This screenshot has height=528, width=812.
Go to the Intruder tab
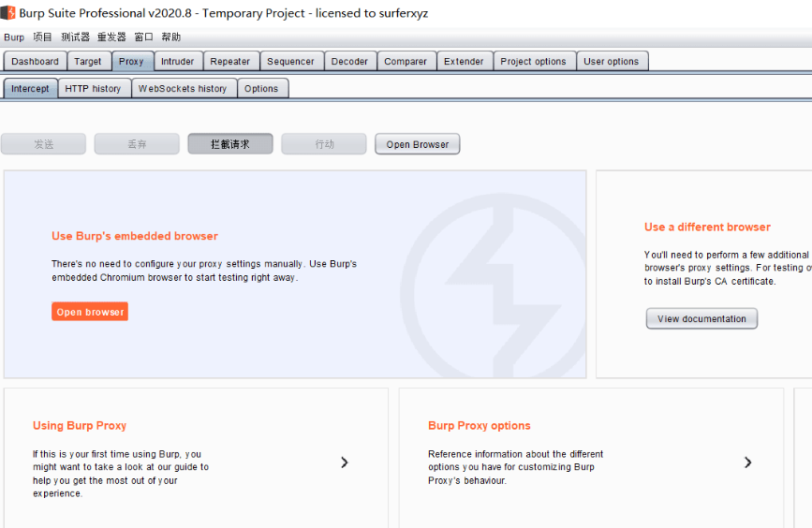pos(178,61)
